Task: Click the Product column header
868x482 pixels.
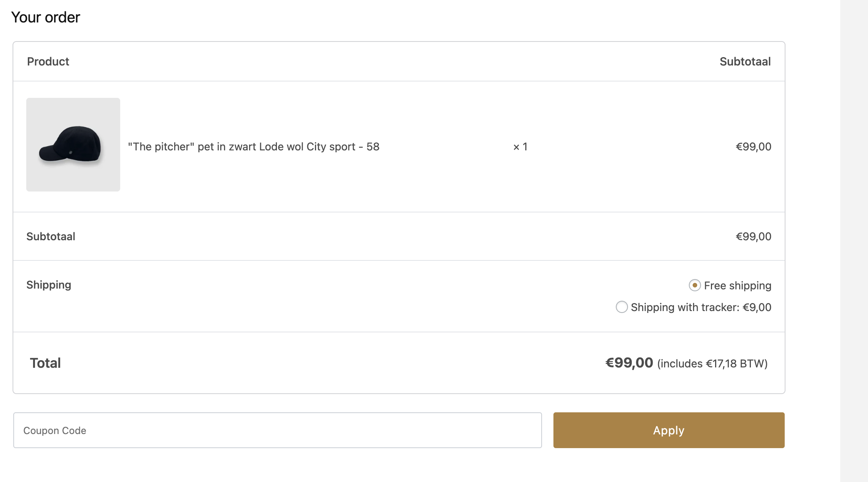Action: pyautogui.click(x=48, y=61)
